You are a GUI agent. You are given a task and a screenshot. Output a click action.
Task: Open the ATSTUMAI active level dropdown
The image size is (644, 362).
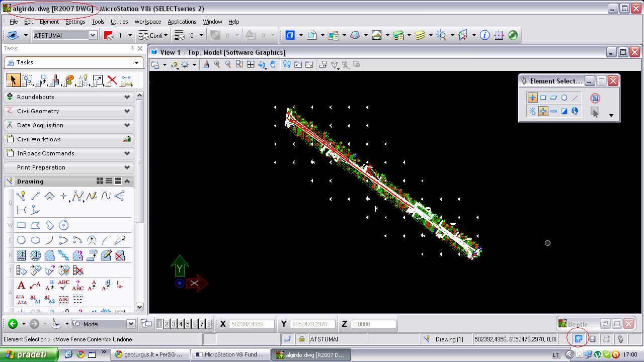[93, 35]
